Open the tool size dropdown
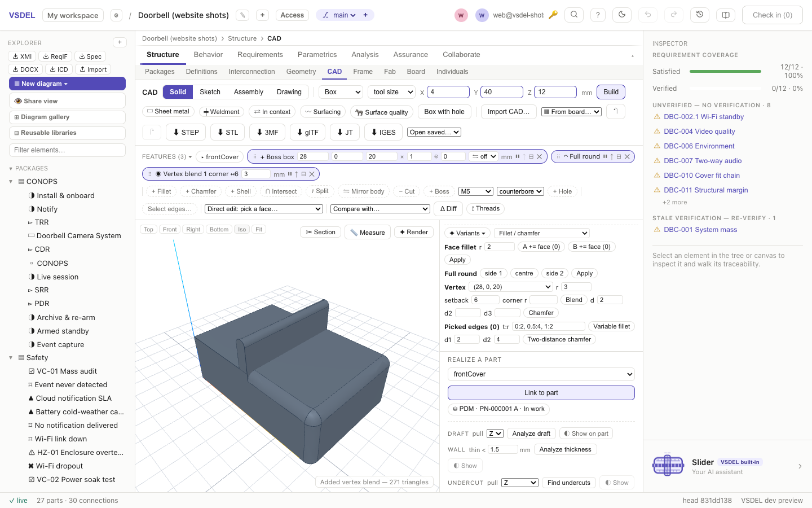Image resolution: width=812 pixels, height=508 pixels. pyautogui.click(x=391, y=92)
